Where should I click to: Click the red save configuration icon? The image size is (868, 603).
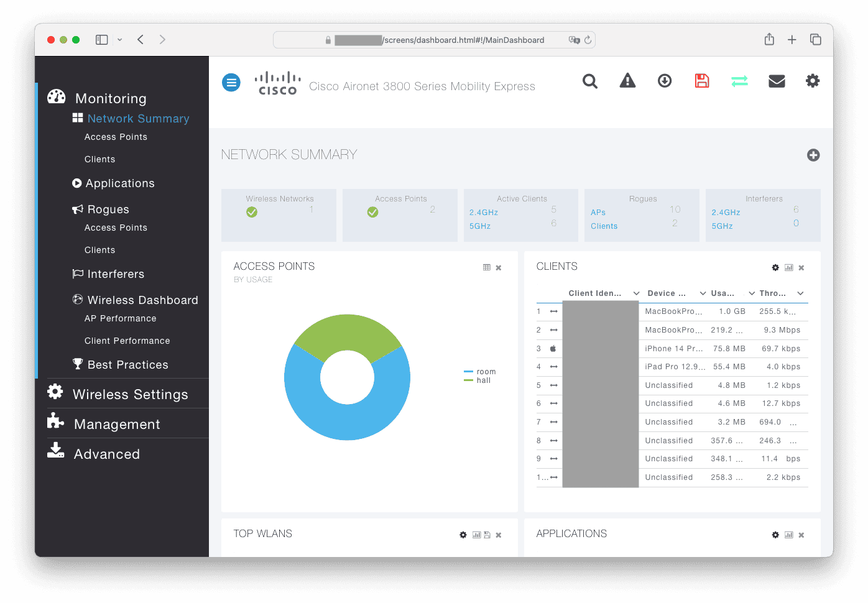[x=702, y=81]
